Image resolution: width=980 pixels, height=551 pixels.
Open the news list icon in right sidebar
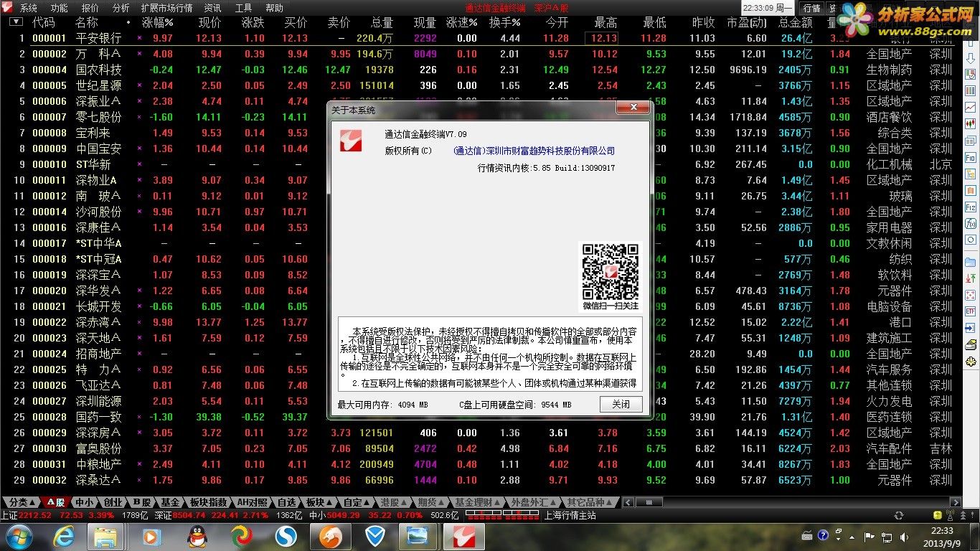pyautogui.click(x=971, y=141)
